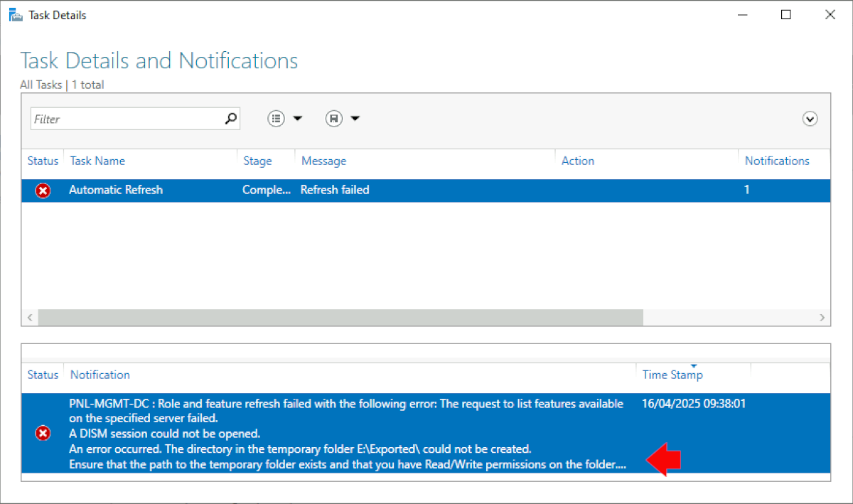
Task: Click the 16/04/2025 09:38:01 time stamp
Action: (x=694, y=404)
